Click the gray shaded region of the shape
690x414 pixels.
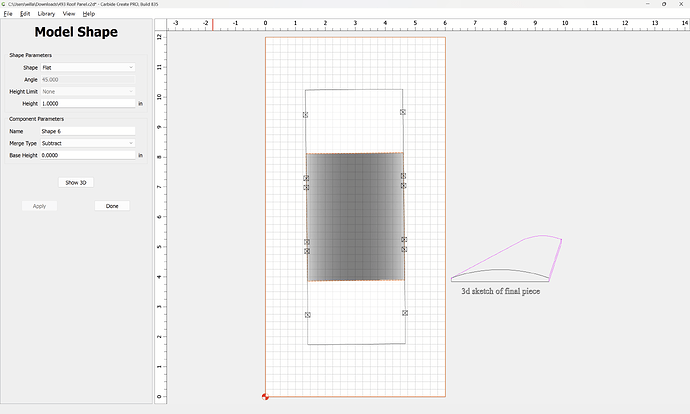(355, 216)
